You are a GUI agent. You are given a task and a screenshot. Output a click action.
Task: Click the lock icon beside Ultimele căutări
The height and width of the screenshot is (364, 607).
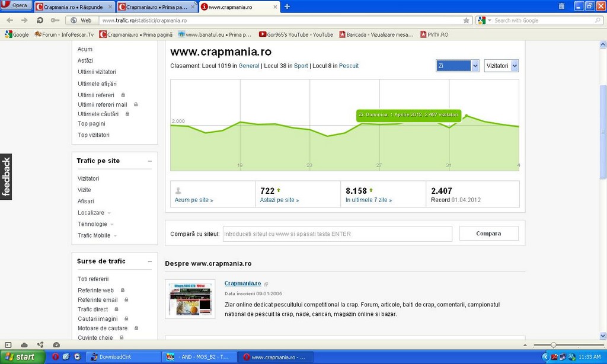pyautogui.click(x=127, y=114)
